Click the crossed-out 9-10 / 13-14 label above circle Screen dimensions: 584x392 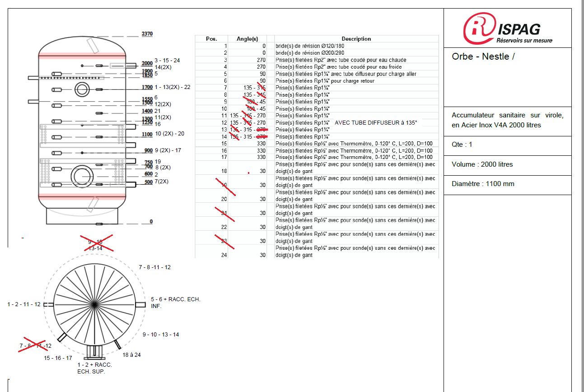(96, 243)
